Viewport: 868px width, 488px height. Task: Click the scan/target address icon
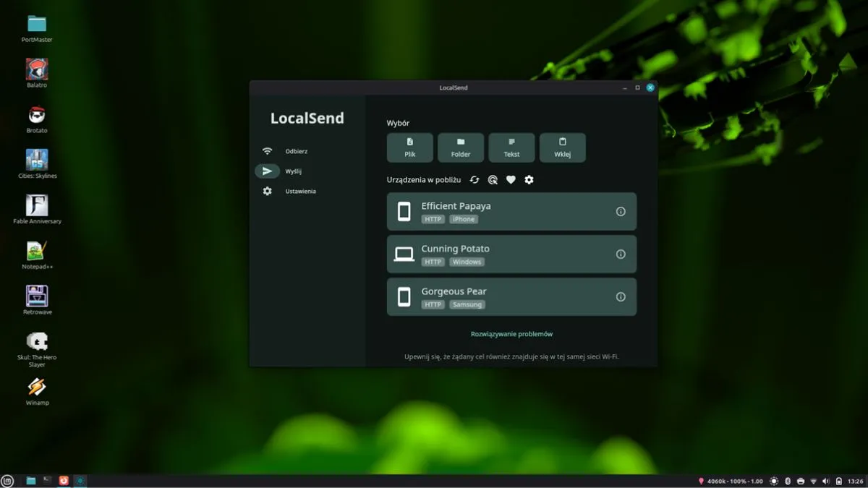click(493, 180)
